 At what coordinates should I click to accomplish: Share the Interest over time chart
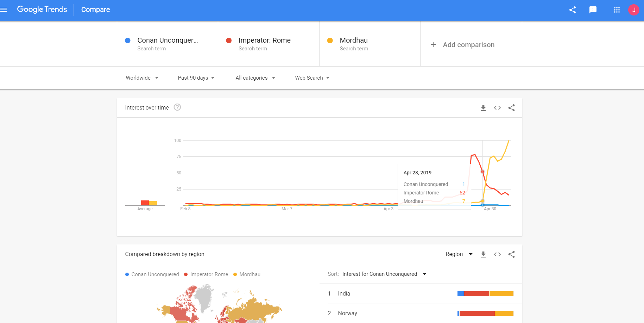coord(511,108)
